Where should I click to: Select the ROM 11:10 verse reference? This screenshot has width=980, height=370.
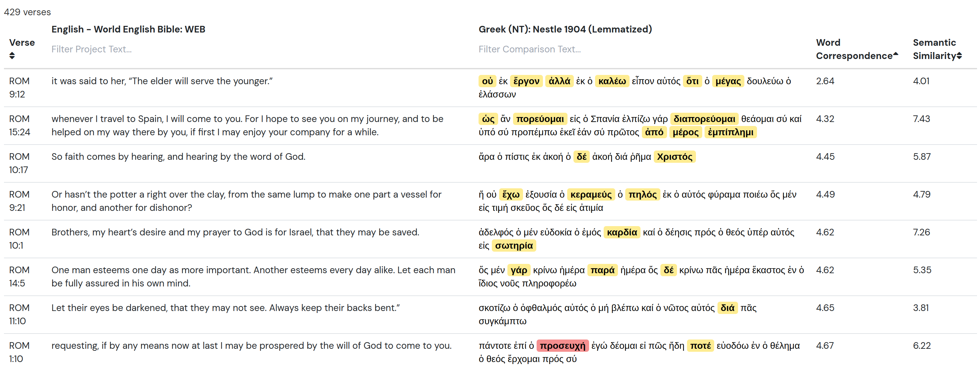19,315
